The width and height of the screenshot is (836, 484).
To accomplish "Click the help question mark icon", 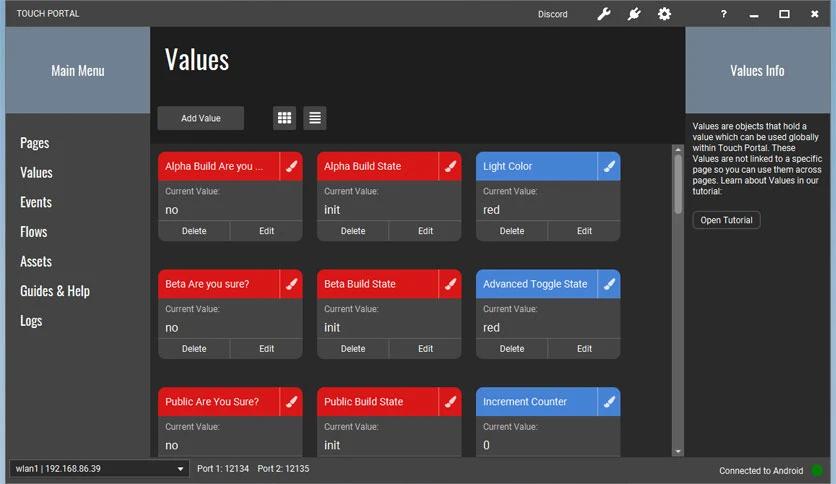I will pyautogui.click(x=724, y=14).
